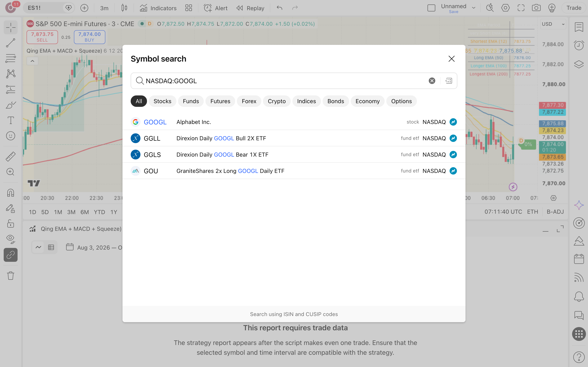The height and width of the screenshot is (367, 588).
Task: Open the trash remove objects tool
Action: click(x=10, y=275)
